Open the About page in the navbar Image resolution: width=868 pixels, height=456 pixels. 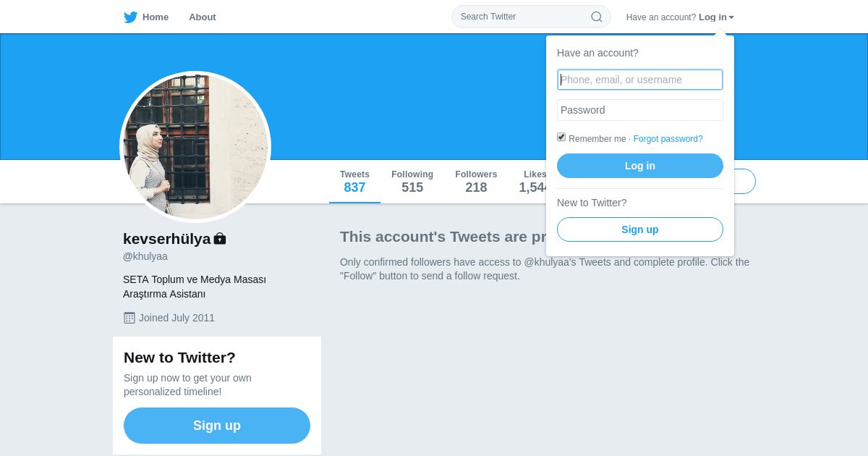(x=203, y=17)
